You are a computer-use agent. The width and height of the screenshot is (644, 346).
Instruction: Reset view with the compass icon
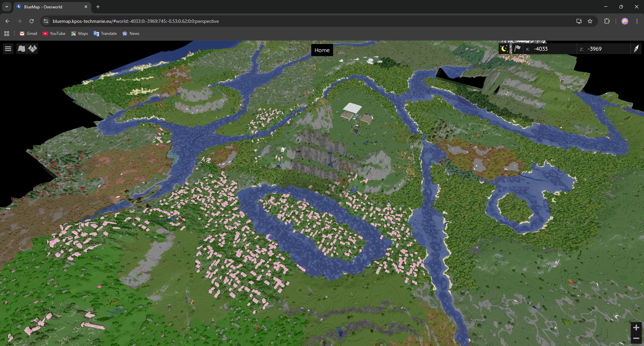point(636,49)
